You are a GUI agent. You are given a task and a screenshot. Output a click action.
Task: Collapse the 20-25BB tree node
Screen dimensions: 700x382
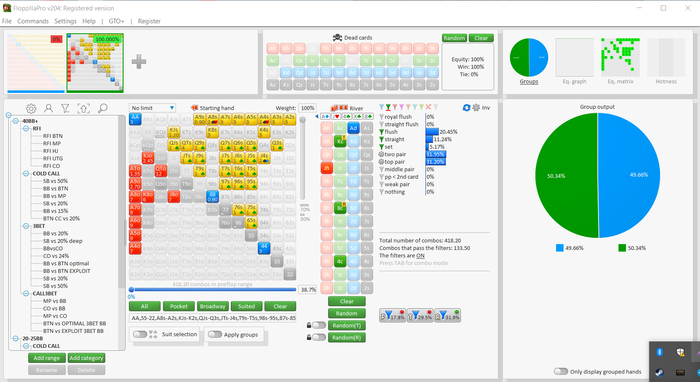tap(16, 339)
